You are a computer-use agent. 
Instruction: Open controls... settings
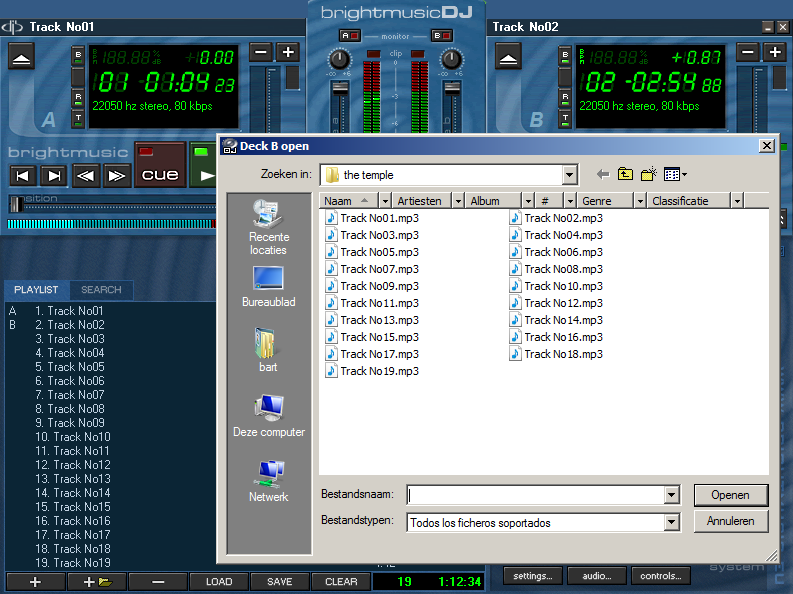coord(660,576)
